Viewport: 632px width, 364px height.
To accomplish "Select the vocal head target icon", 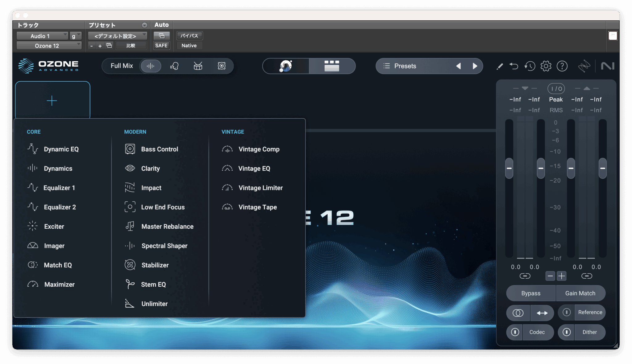I will point(174,66).
